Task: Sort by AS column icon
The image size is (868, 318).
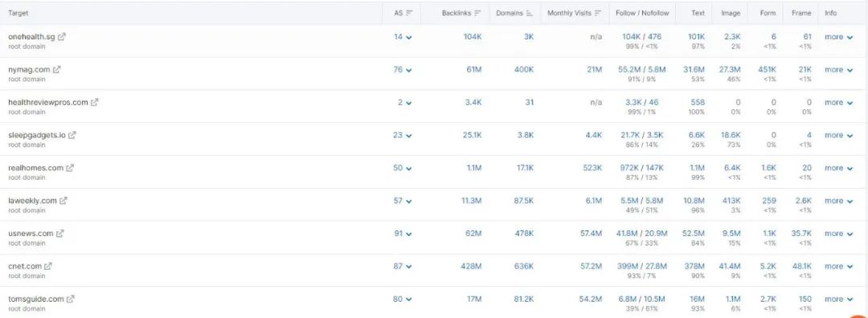Action: (x=409, y=14)
